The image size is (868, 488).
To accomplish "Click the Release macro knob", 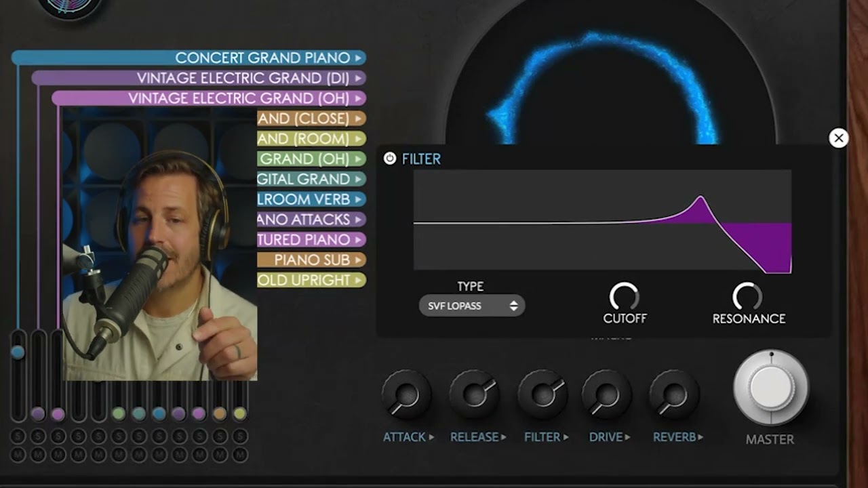I will click(x=475, y=394).
